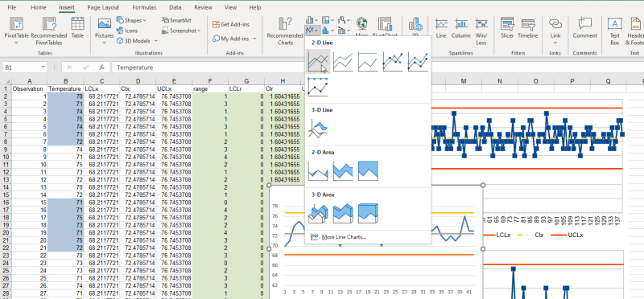Open the Insert Hierarchy Chart dropdown
Viewport: 644px width, 299px height.
click(327, 19)
